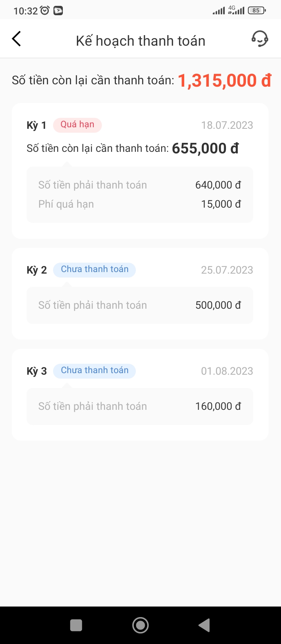Tap Kỳ 3 "Chưa thanh toán" badge
This screenshot has height=644, width=281.
point(94,371)
